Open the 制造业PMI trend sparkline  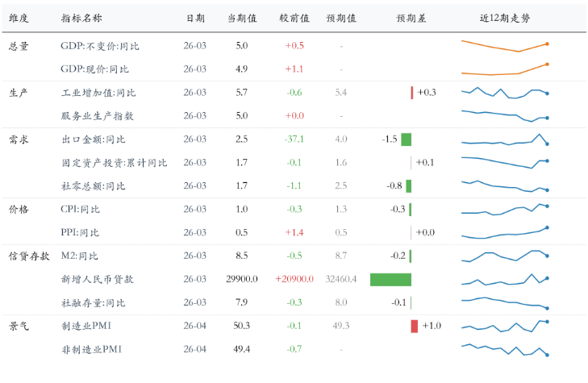click(x=505, y=326)
